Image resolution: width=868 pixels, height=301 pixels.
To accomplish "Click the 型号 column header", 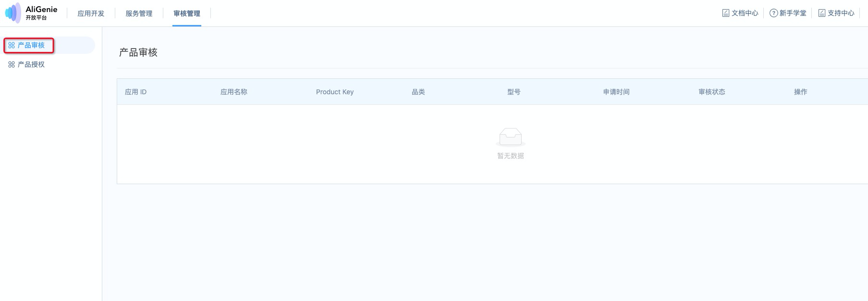I will click(514, 92).
